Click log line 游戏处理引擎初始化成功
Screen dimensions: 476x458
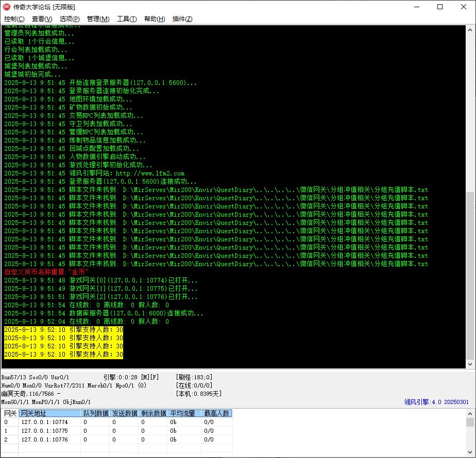pos(78,165)
